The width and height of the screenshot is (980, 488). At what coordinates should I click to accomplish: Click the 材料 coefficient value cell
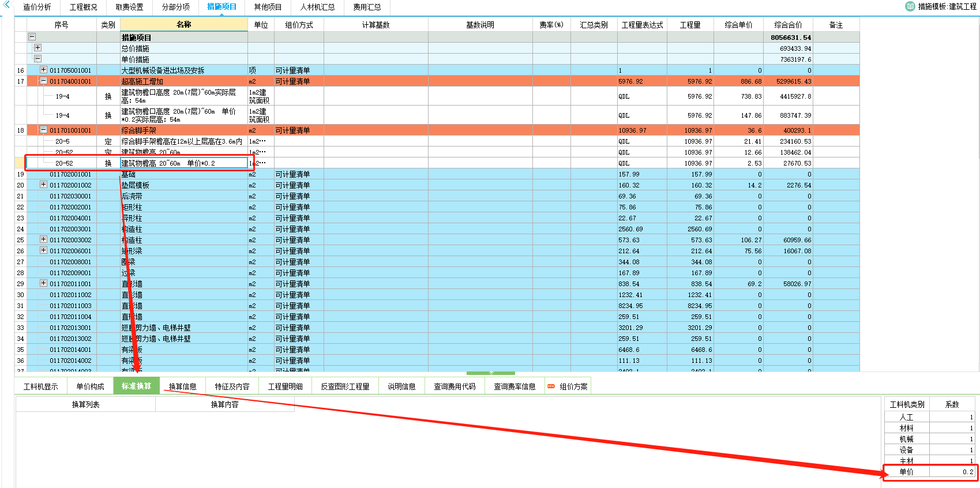coord(952,428)
